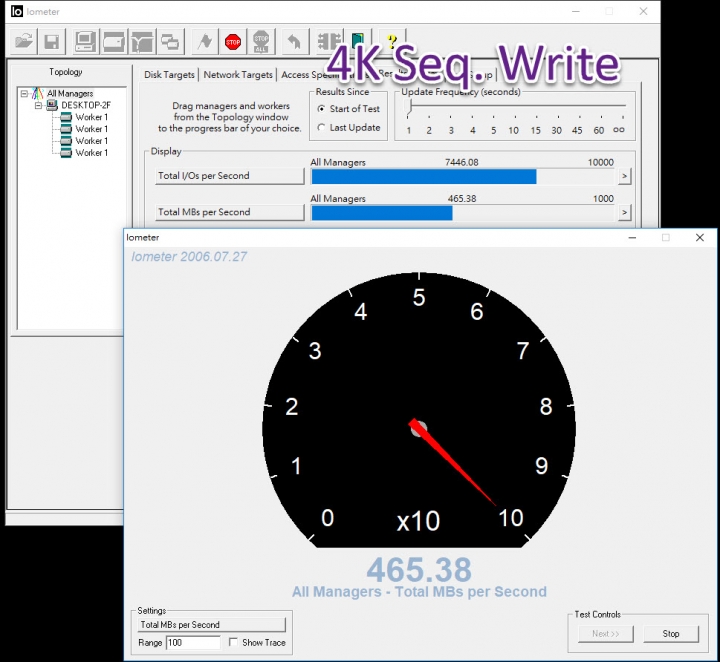Click the Total I/Os per Second progress bar
720x662 pixels.
pos(462,176)
